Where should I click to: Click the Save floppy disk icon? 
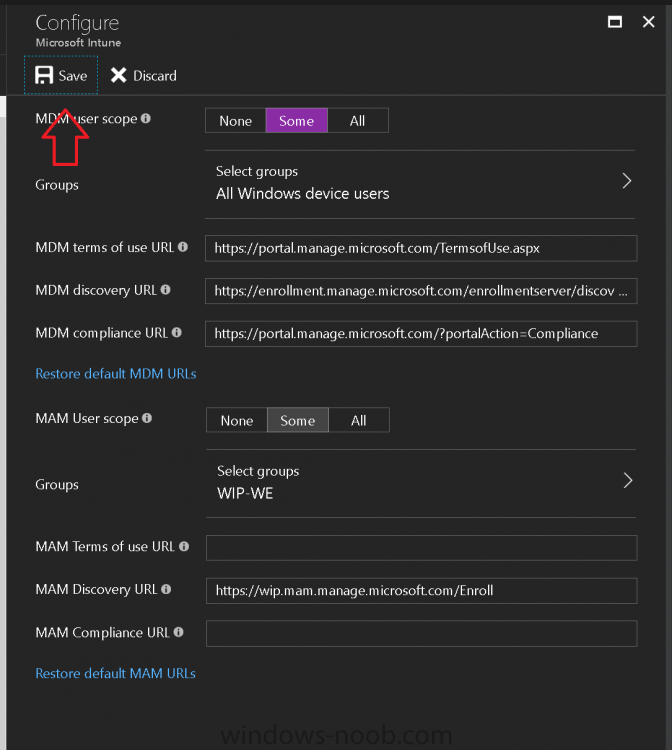point(44,75)
